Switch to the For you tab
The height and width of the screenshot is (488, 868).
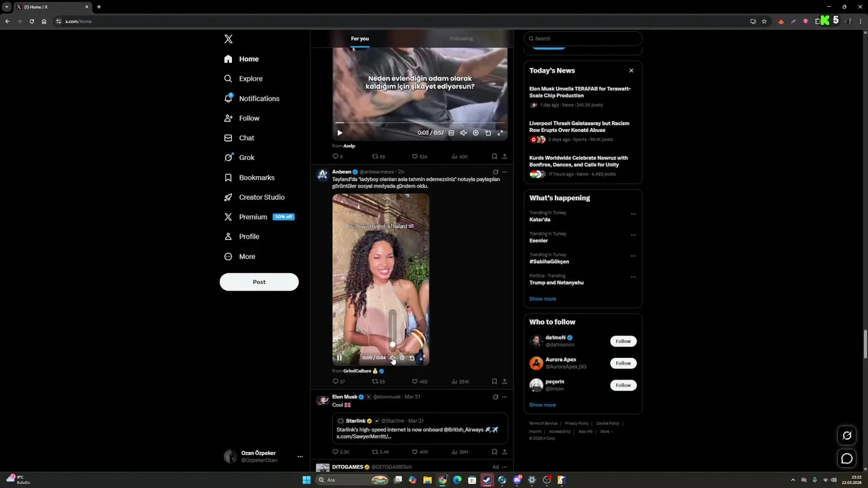pos(360,39)
